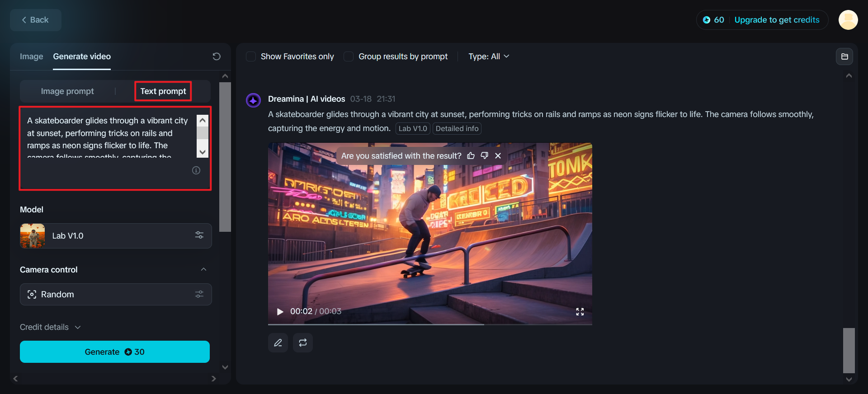Open Detailed info for the result

(x=457, y=129)
